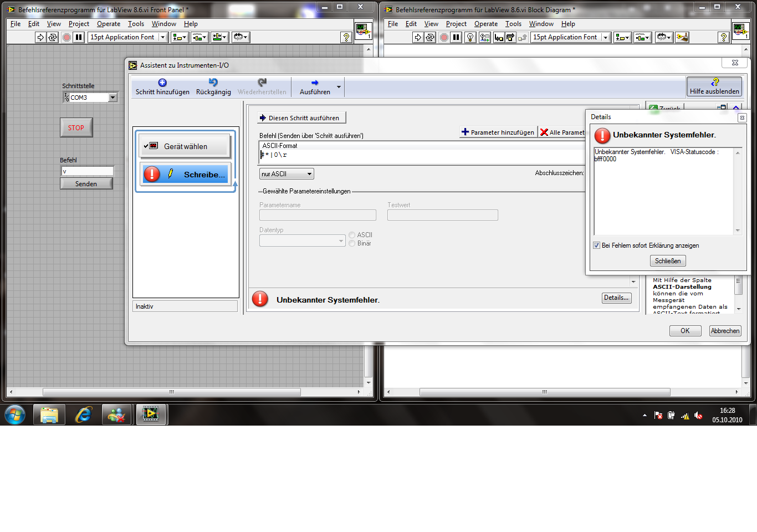Image resolution: width=757 pixels, height=532 pixels.
Task: Click the VI icon of Block Diagram window
Action: coord(741,30)
